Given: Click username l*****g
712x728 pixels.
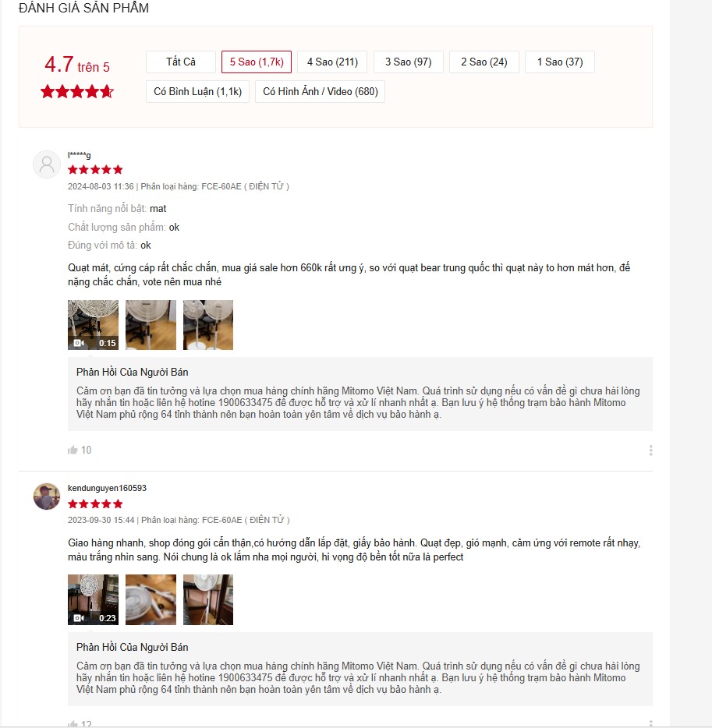Looking at the screenshot, I should 79,154.
